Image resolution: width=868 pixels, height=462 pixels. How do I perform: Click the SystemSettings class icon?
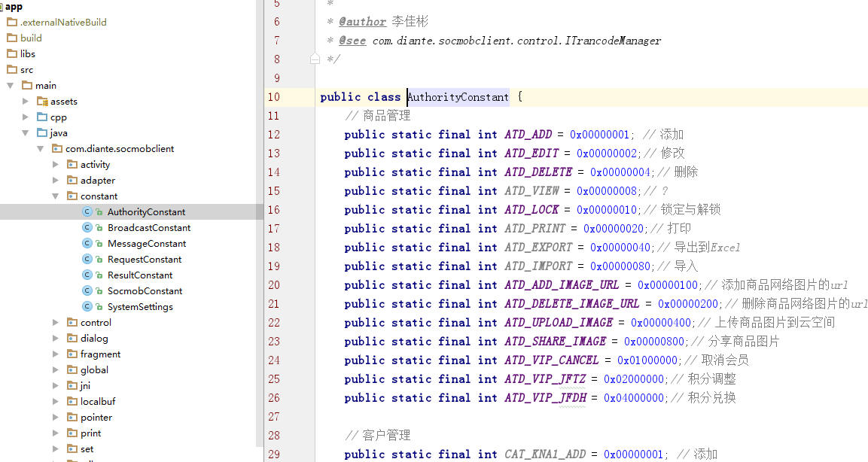[x=87, y=307]
